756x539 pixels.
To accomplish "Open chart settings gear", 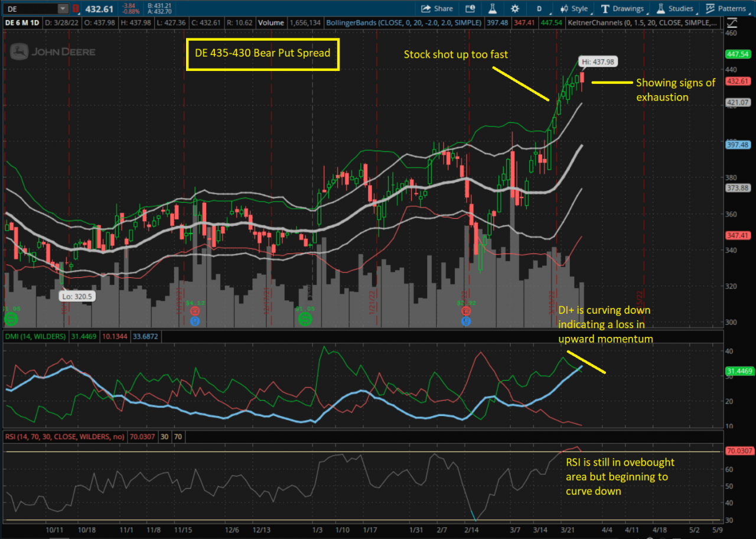I will [x=515, y=8].
